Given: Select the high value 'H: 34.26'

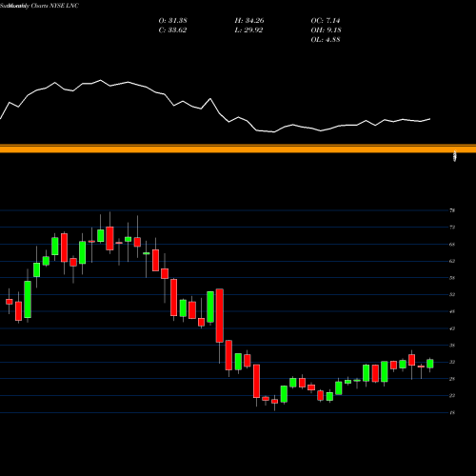Looking at the screenshot, I should click(249, 20).
